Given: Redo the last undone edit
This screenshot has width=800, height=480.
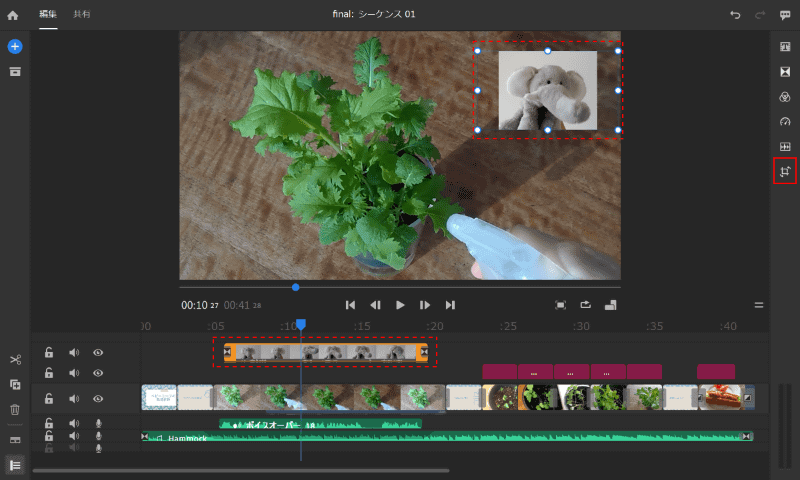Looking at the screenshot, I should pos(760,15).
